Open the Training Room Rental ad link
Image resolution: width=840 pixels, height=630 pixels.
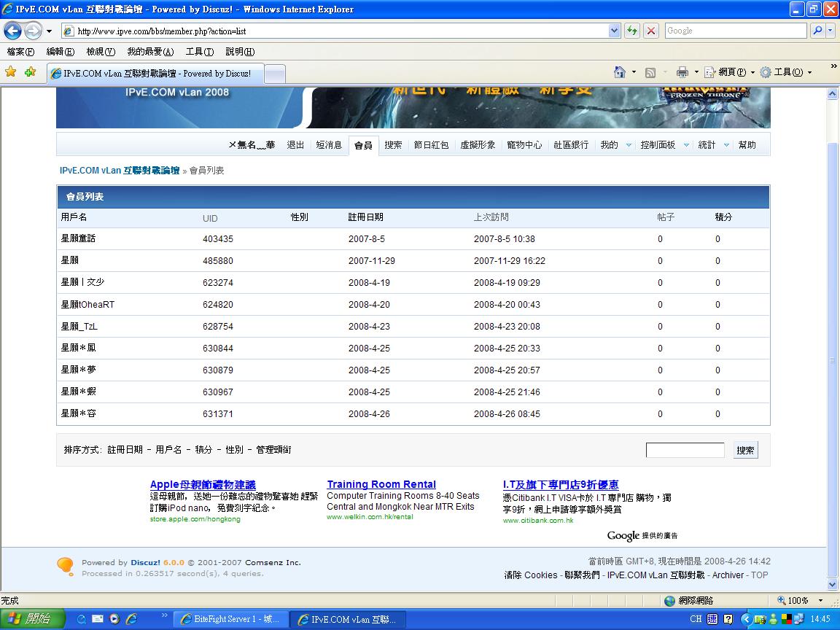[x=381, y=484]
